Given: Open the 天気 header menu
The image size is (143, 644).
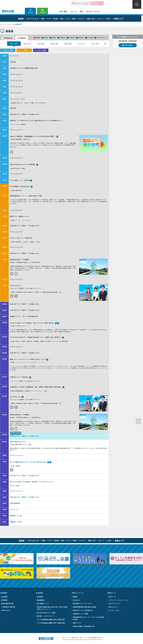Looking at the screenshot, I should click(x=81, y=11).
